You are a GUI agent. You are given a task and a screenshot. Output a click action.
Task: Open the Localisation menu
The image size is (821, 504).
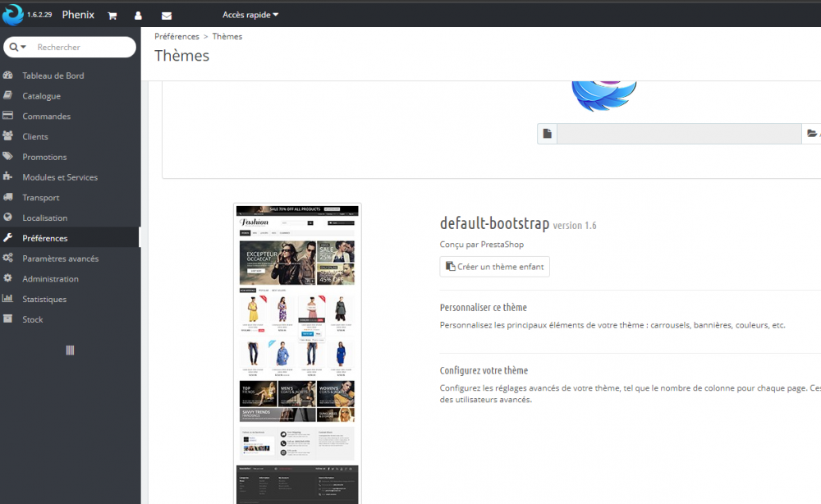(x=70, y=218)
